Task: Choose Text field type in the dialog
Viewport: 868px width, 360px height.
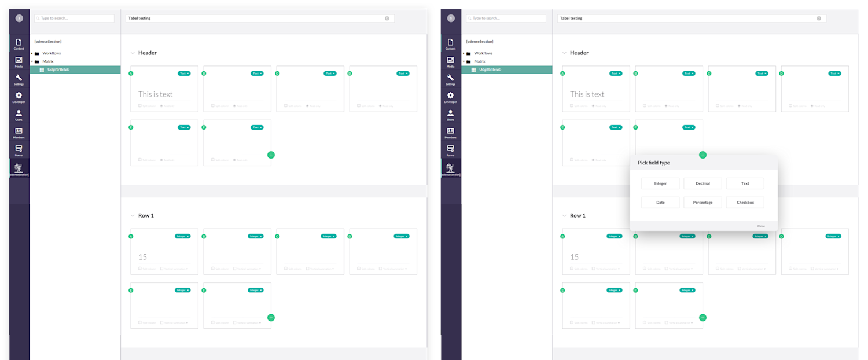Action: click(x=745, y=183)
